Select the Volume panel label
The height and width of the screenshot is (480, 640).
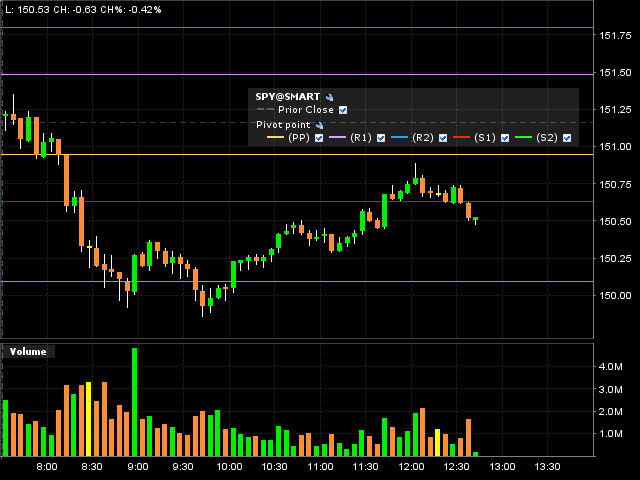(27, 352)
